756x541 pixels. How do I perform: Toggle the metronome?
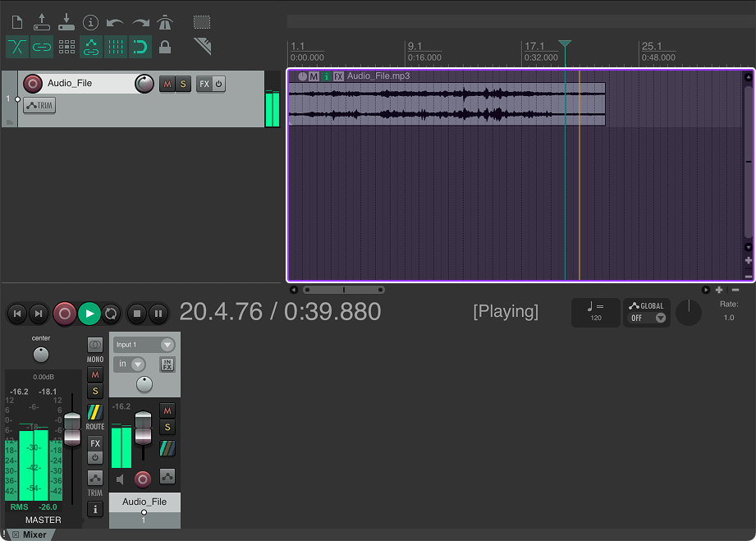pyautogui.click(x=165, y=22)
